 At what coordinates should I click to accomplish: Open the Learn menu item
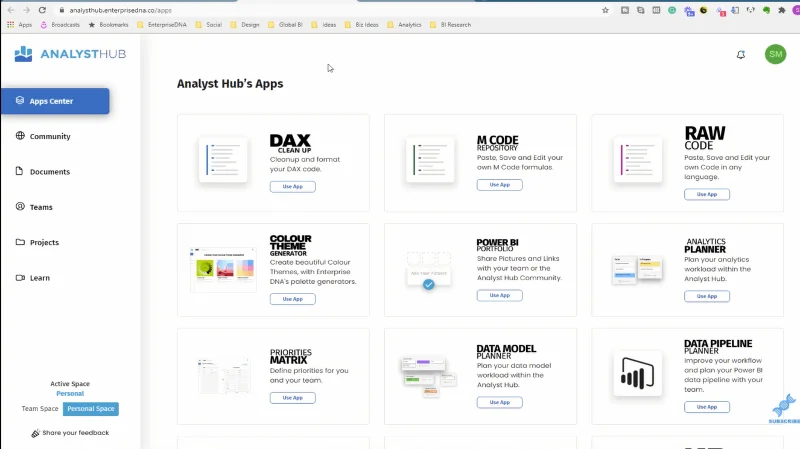40,278
